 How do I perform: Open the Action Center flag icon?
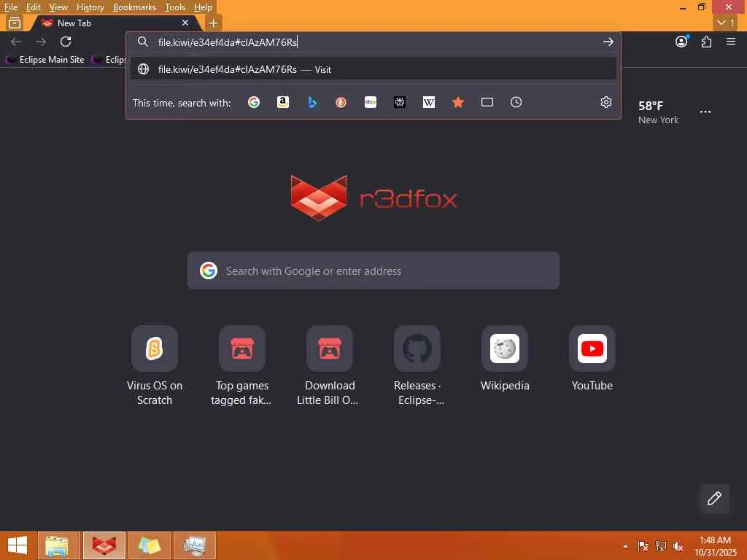pyautogui.click(x=643, y=546)
